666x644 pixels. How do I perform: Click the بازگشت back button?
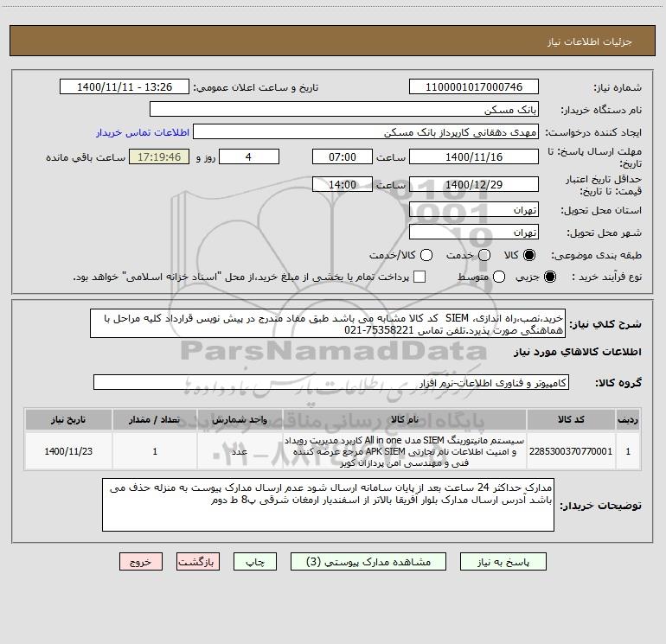tap(198, 562)
